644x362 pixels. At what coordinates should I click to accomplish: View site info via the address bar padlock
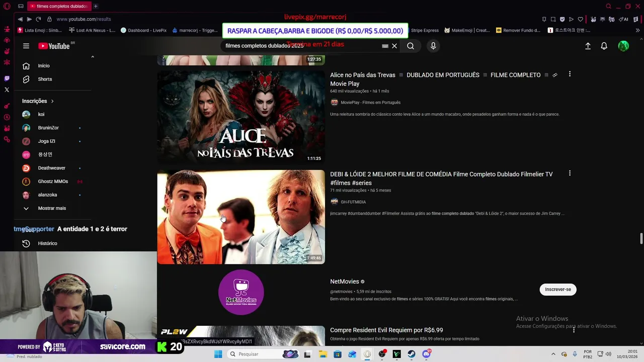click(49, 19)
